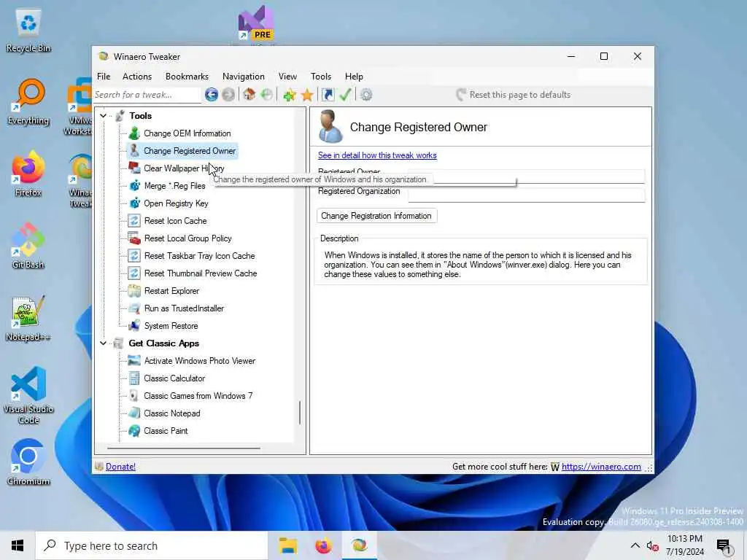This screenshot has width=747, height=560.
Task: Click the Restart Explorer icon
Action: [134, 291]
